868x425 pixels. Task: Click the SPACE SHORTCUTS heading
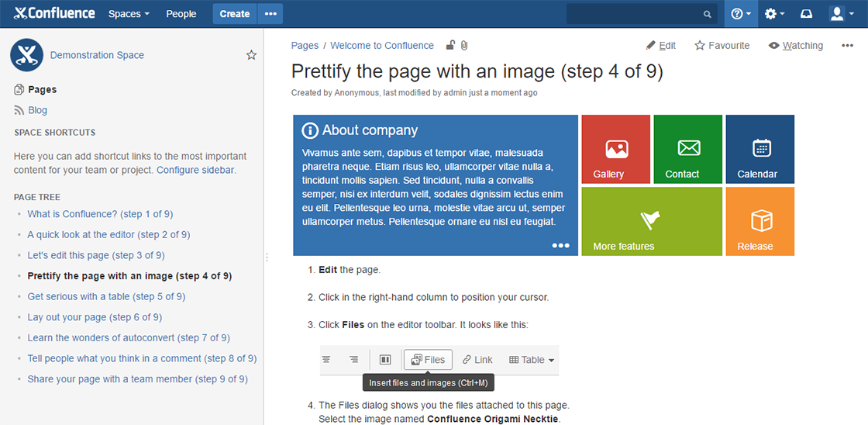pos(54,133)
